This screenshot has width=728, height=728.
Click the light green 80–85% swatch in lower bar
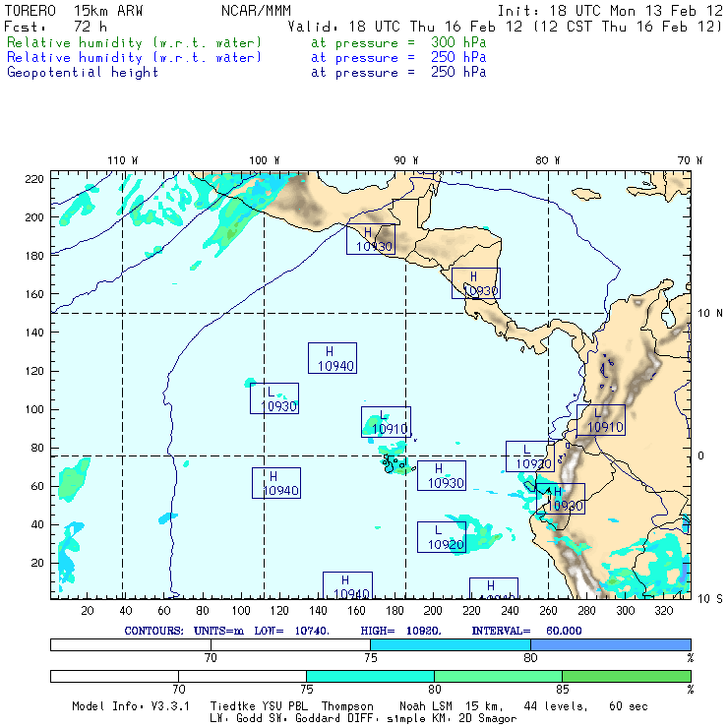pos(498,676)
